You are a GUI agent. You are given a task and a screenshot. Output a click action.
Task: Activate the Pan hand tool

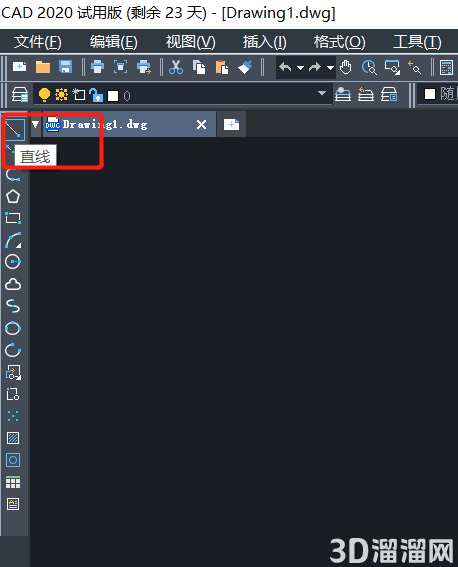pyautogui.click(x=346, y=67)
